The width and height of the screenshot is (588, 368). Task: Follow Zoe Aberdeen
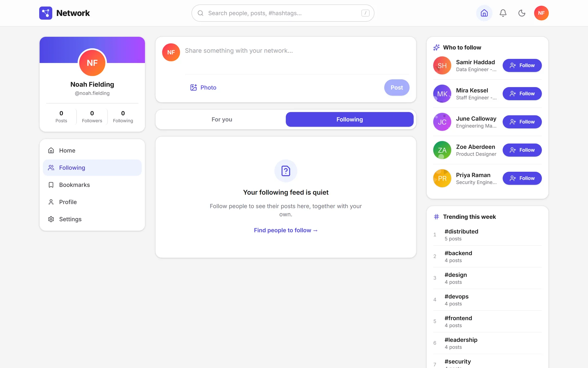coord(522,150)
